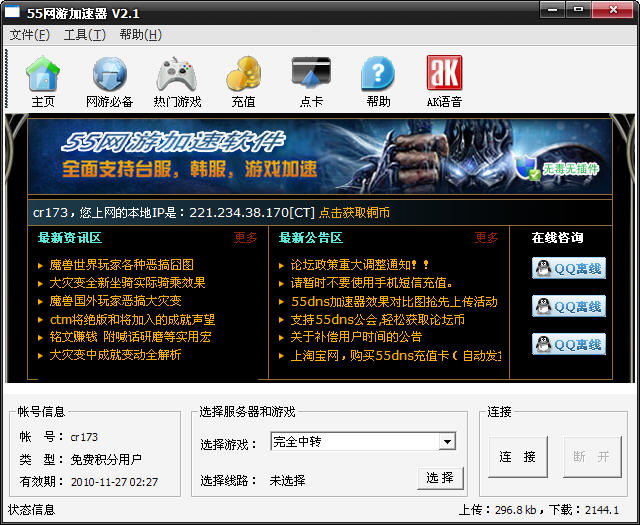Open news 大灾变中成就变动全解析
640x525 pixels.
[116, 355]
